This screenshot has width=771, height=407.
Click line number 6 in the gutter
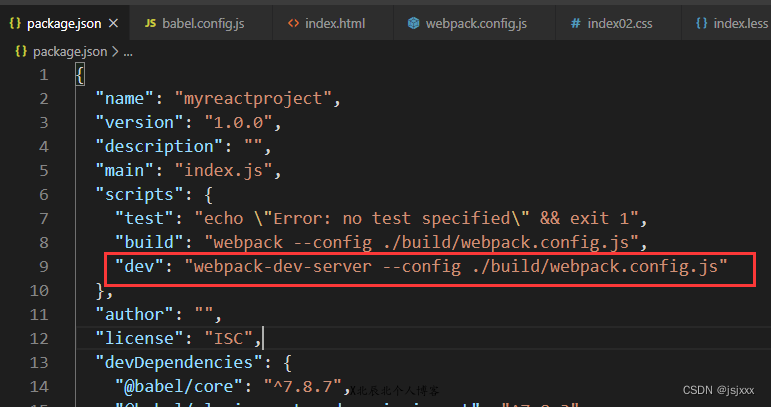[44, 195]
